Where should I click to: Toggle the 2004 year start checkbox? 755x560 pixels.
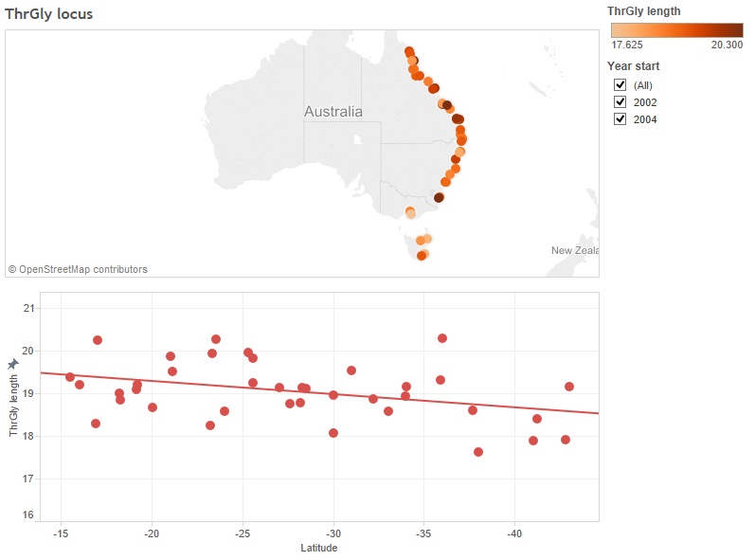coord(620,119)
